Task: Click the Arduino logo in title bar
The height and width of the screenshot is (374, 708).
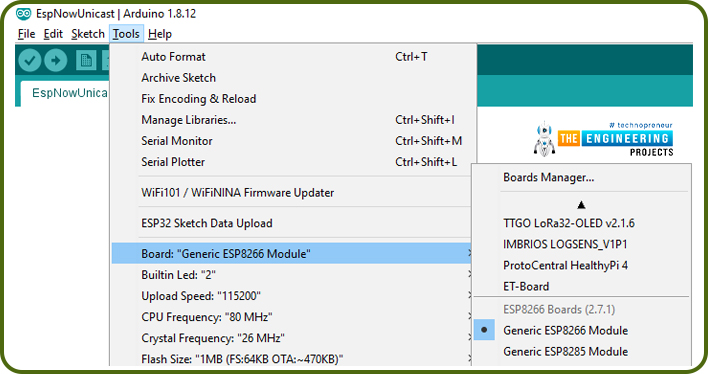Action: tap(23, 14)
